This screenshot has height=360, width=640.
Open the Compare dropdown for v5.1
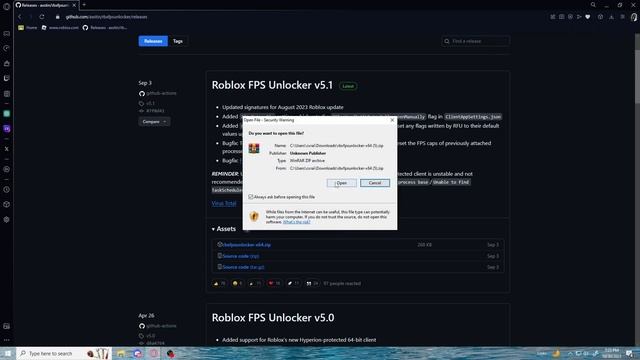coord(154,122)
